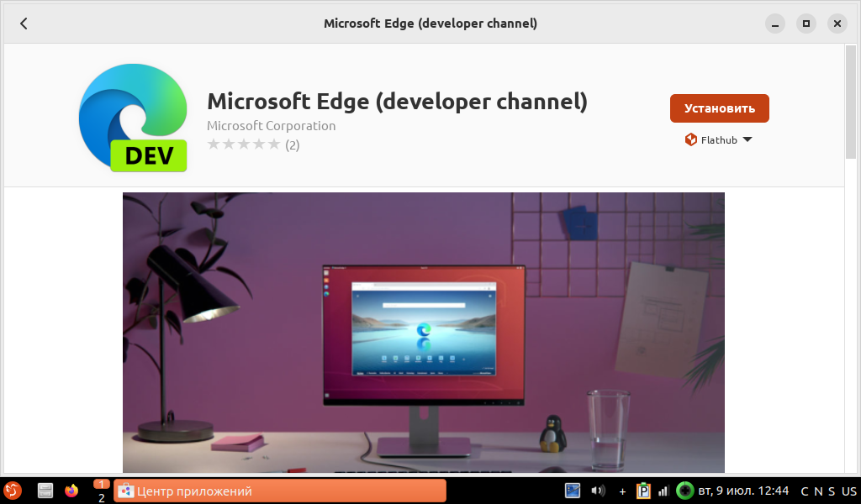Click the S lock indicator
The image size is (861, 504).
[x=832, y=491]
